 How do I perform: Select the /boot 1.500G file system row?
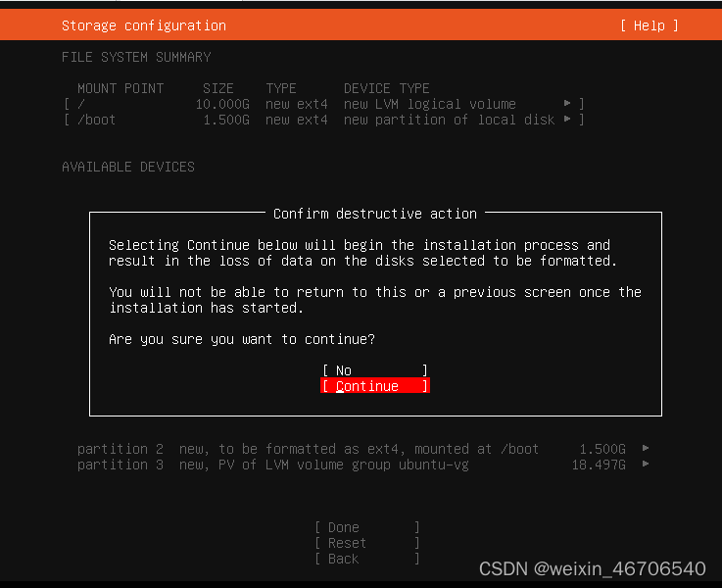click(x=324, y=120)
